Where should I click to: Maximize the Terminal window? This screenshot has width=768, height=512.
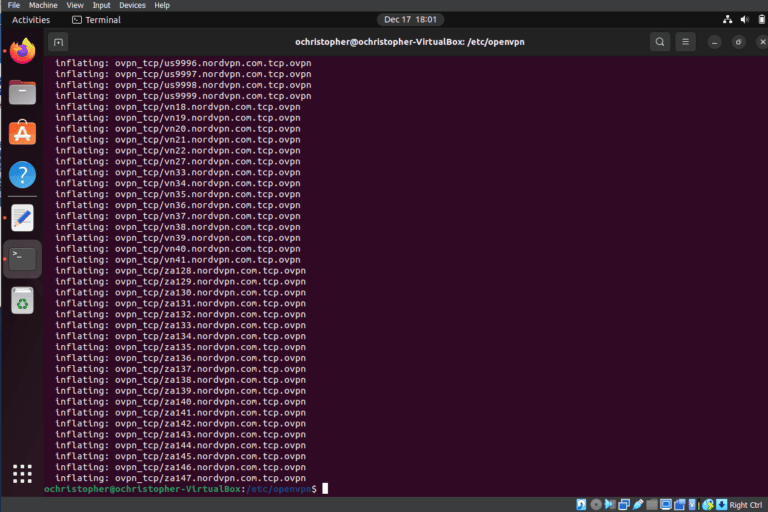[x=739, y=42]
